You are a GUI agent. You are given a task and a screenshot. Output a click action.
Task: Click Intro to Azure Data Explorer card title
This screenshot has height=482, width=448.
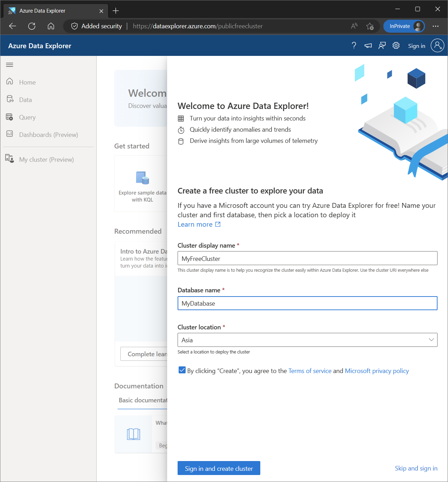(144, 251)
